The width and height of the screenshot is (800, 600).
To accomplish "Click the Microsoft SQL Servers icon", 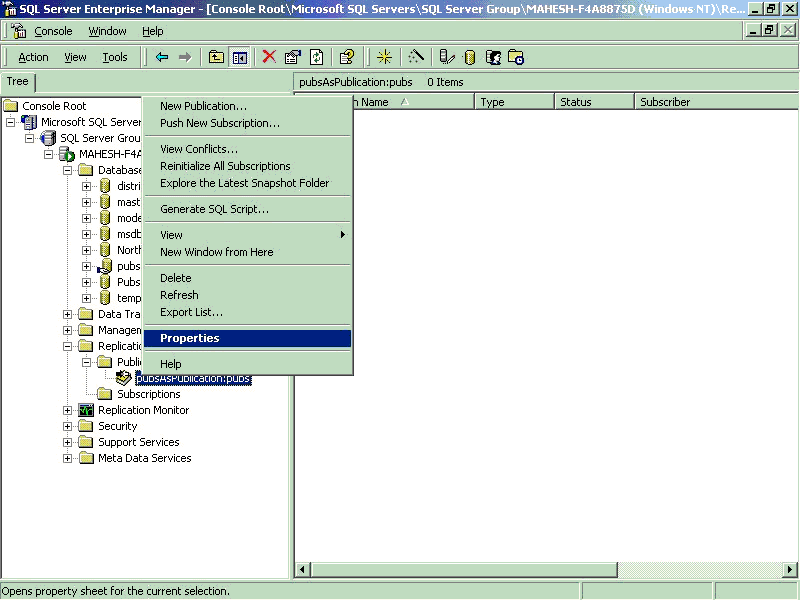I will click(x=29, y=122).
